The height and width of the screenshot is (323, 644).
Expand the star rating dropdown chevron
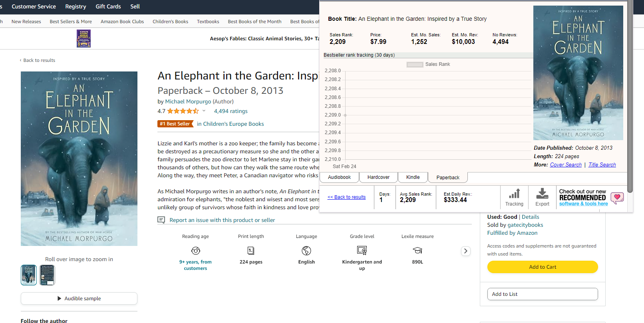pyautogui.click(x=204, y=111)
